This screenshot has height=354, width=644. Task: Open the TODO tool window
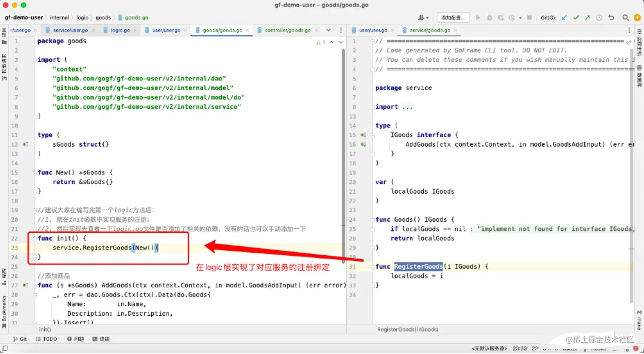click(46, 339)
